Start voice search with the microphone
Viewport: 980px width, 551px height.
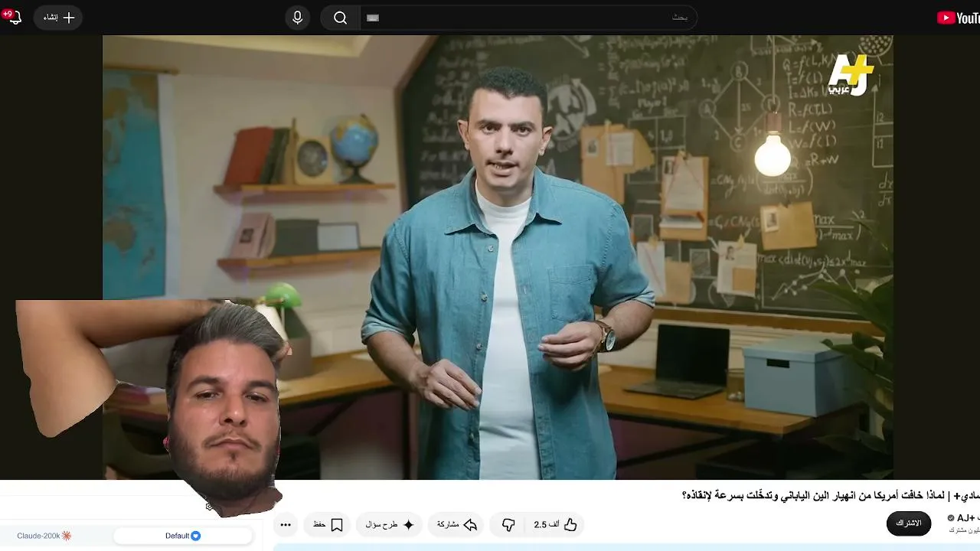(298, 18)
